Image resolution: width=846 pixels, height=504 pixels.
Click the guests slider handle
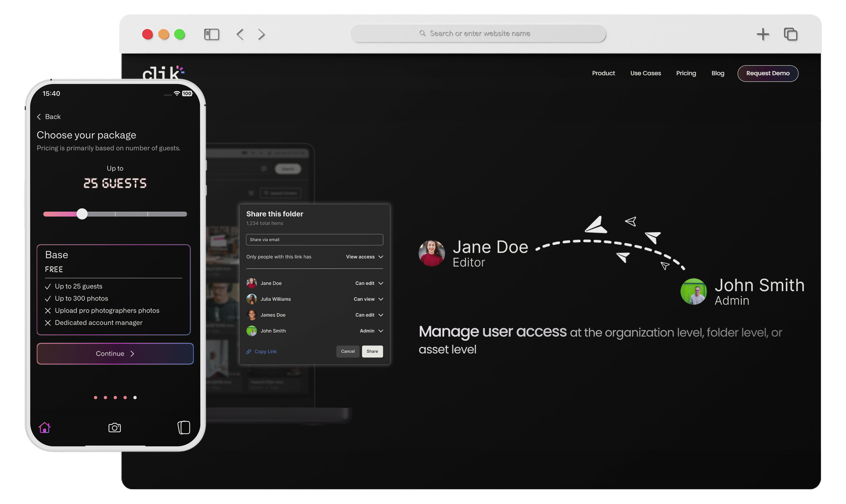pos(82,214)
